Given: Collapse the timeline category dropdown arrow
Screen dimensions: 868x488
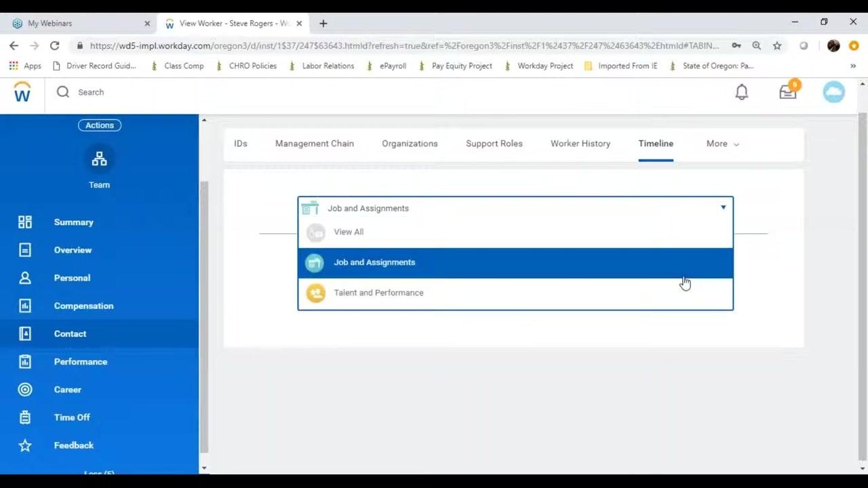Looking at the screenshot, I should [724, 207].
